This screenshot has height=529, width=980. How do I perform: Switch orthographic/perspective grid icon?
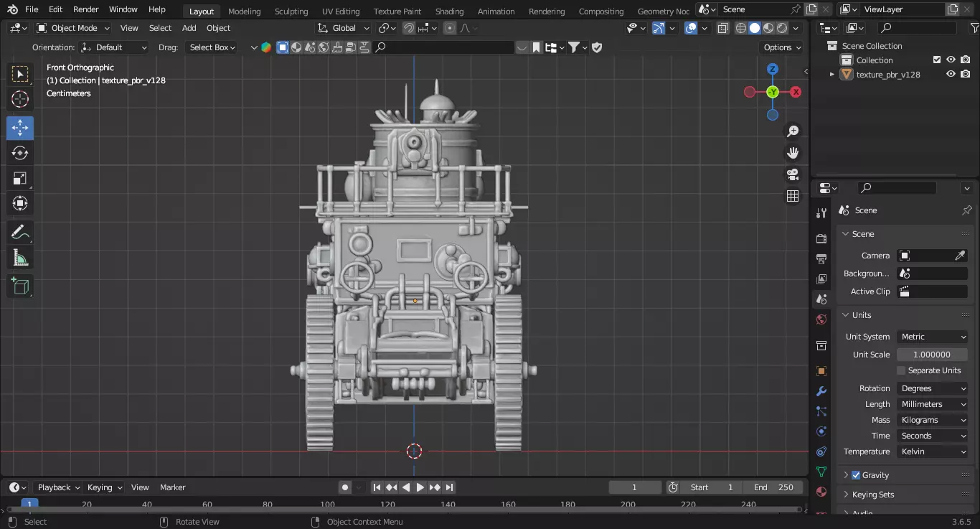pos(793,196)
